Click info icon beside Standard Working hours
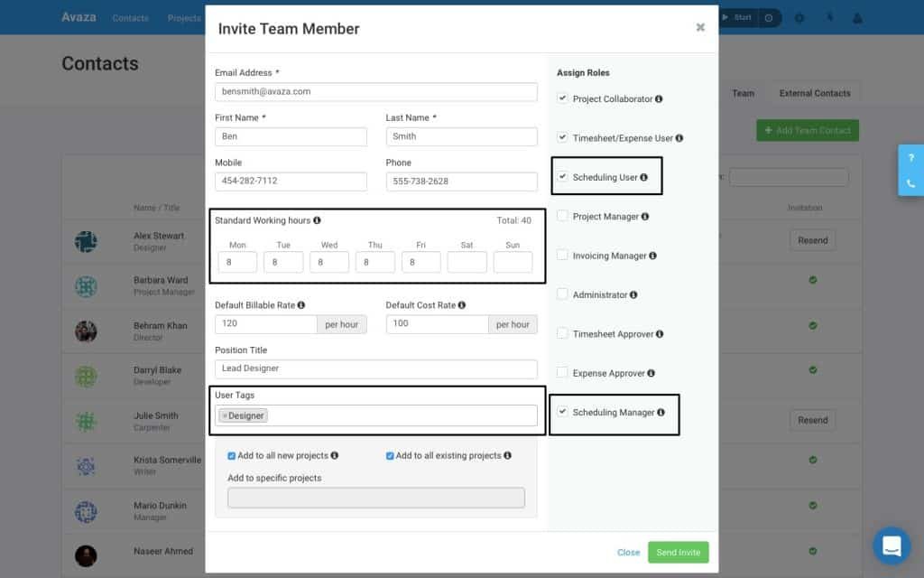 (317, 220)
